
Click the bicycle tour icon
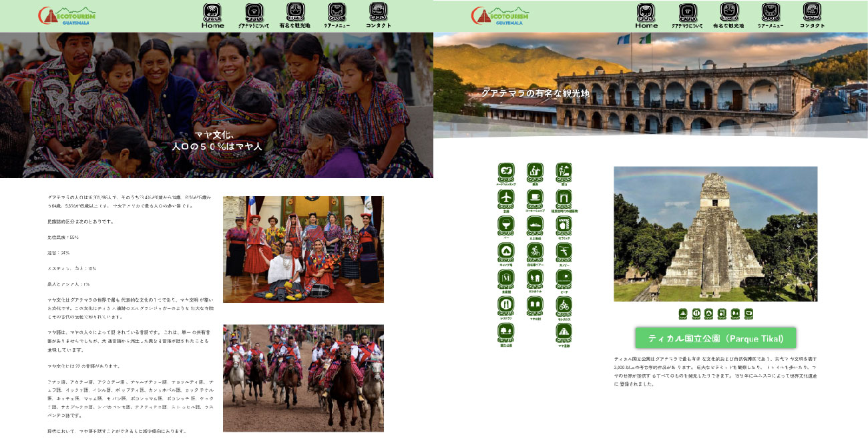[x=535, y=252]
